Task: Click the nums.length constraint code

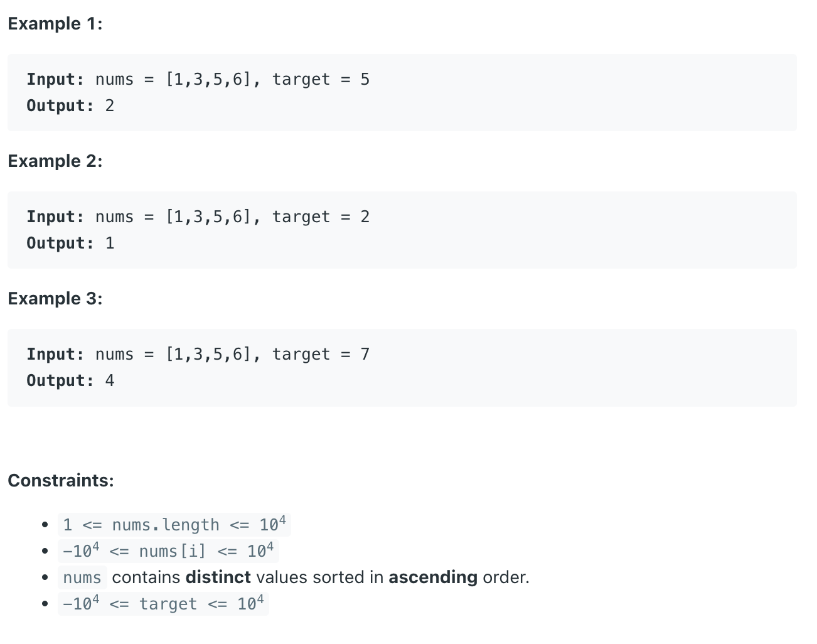Action: [x=174, y=525]
